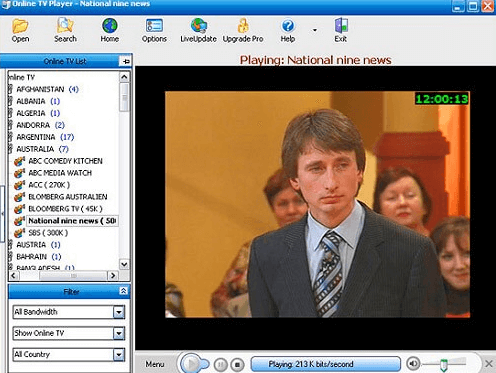Click the Playing: National nine news title

coord(315,60)
